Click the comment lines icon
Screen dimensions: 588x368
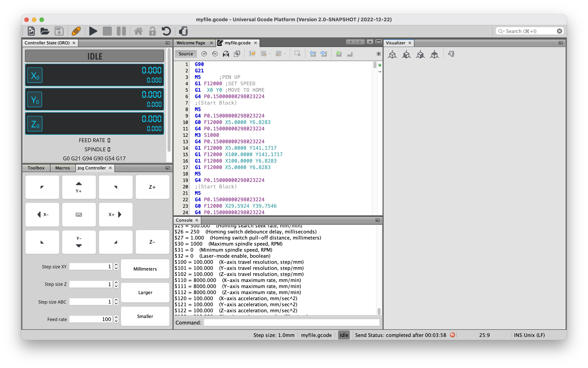tap(339, 54)
